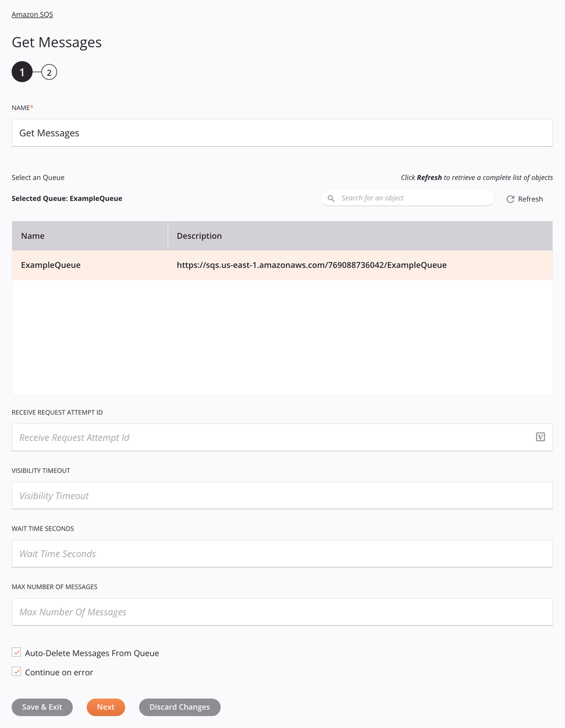Click the Refresh icon
565x728 pixels.
510,199
